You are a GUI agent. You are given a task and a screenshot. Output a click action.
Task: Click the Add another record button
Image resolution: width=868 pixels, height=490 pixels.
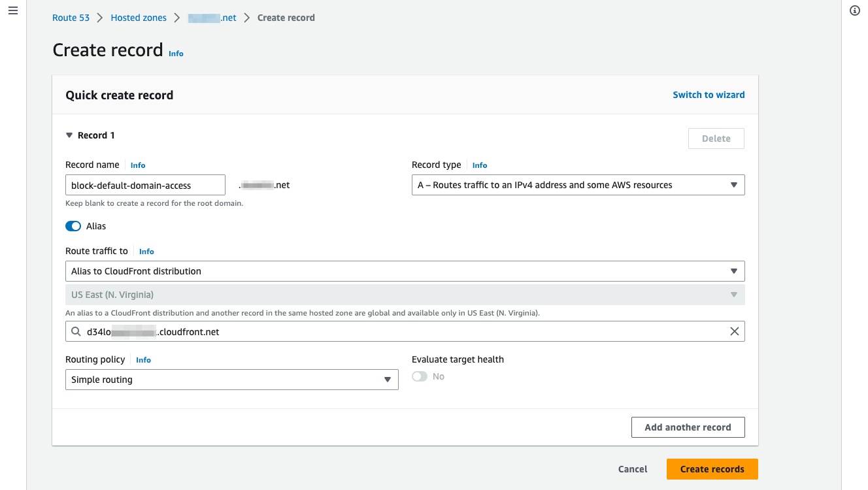[688, 427]
